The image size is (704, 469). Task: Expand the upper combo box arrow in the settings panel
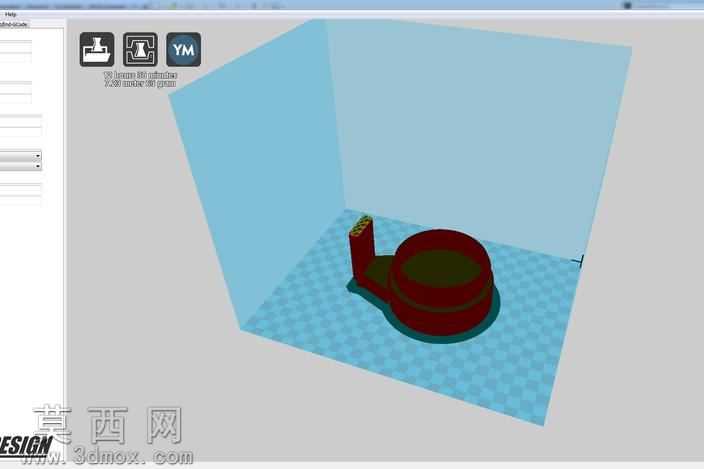tap(38, 156)
